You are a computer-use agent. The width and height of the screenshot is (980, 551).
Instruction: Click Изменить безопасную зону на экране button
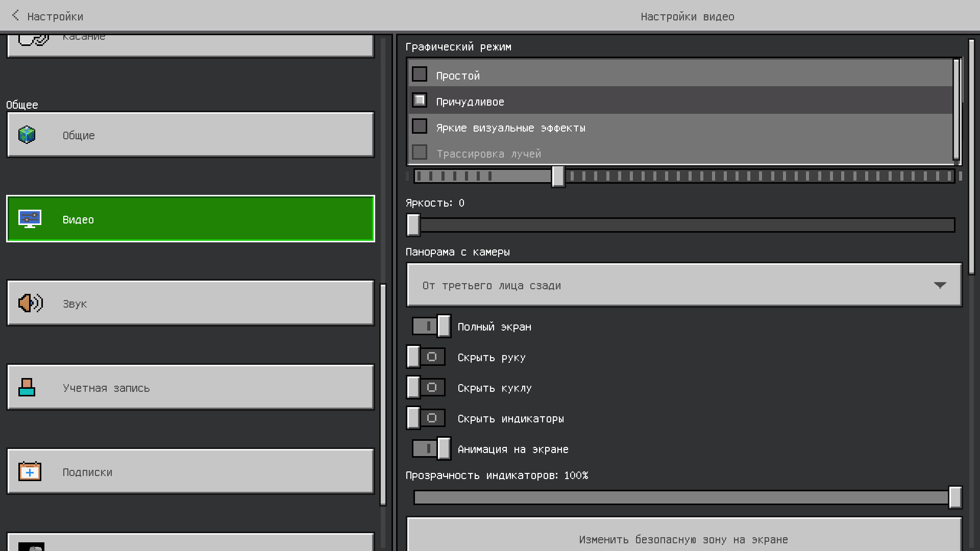[x=684, y=539]
